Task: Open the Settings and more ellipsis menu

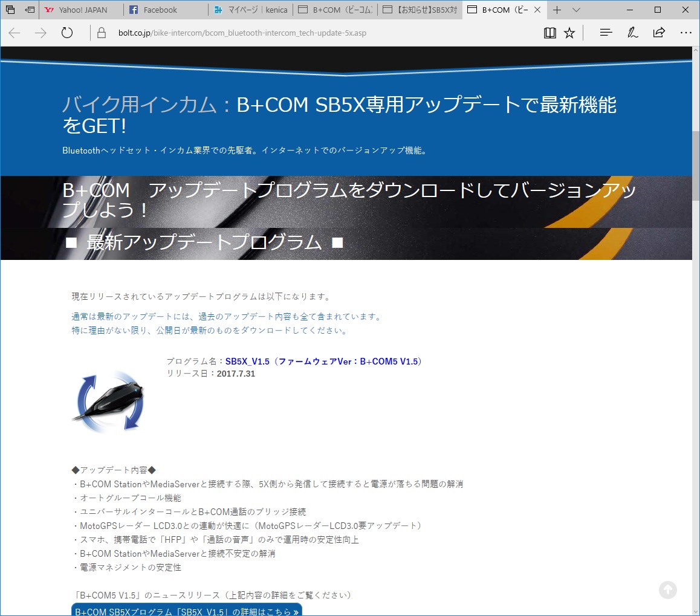Action: (685, 33)
